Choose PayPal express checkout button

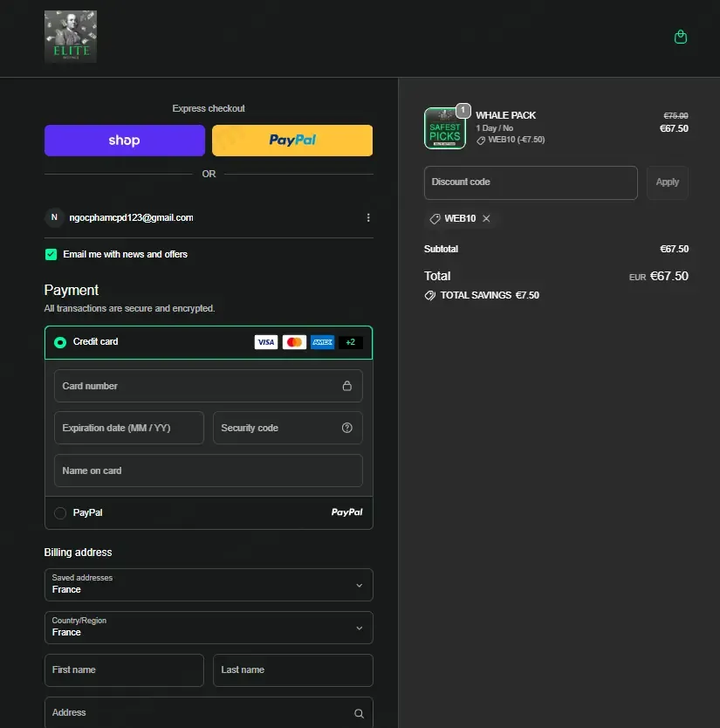292,141
